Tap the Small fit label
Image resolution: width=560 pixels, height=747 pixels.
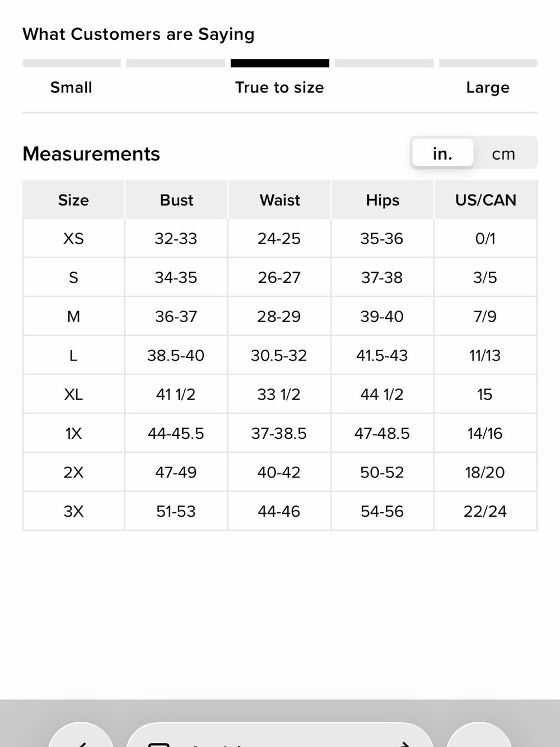pos(71,87)
